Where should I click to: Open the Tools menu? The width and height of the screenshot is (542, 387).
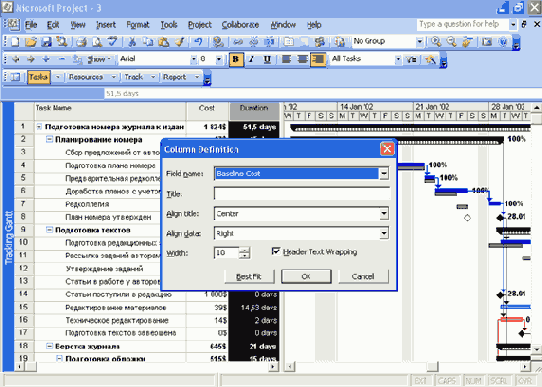coord(169,25)
